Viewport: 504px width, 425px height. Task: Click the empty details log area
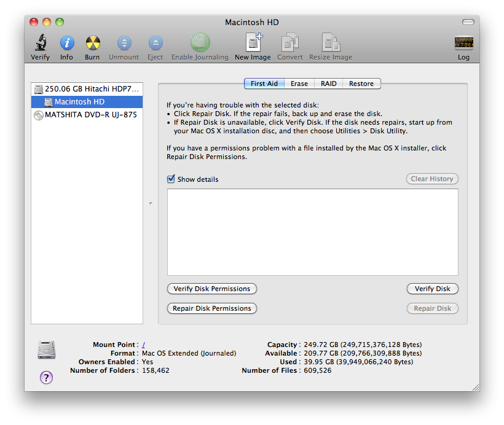click(313, 232)
